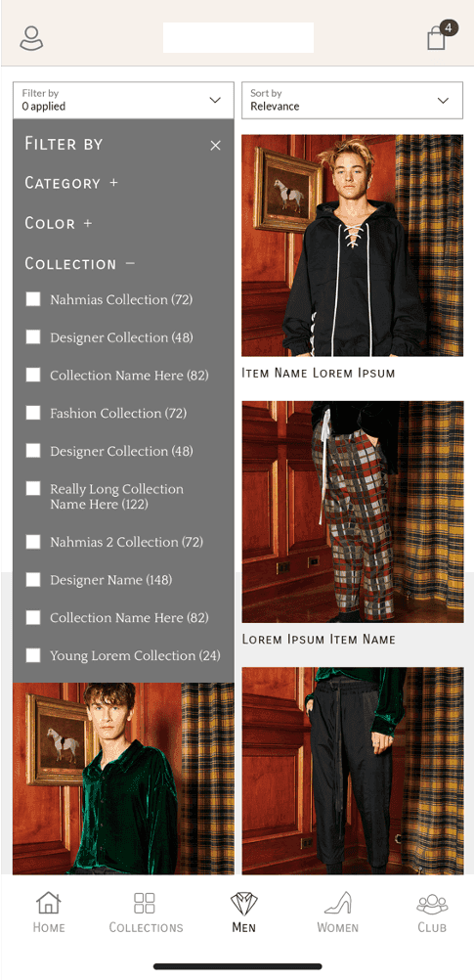Image resolution: width=474 pixels, height=980 pixels.
Task: Select the Men suit icon tab
Action: (243, 913)
